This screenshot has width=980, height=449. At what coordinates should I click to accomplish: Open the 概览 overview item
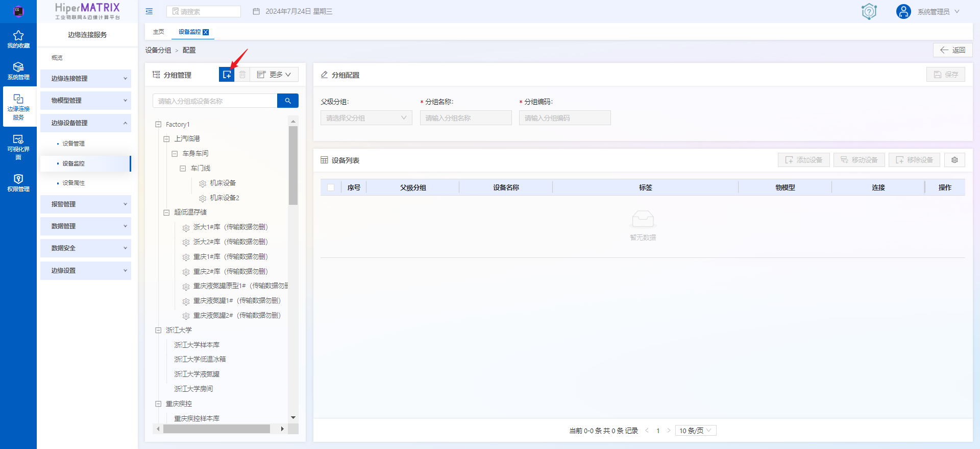coord(57,58)
